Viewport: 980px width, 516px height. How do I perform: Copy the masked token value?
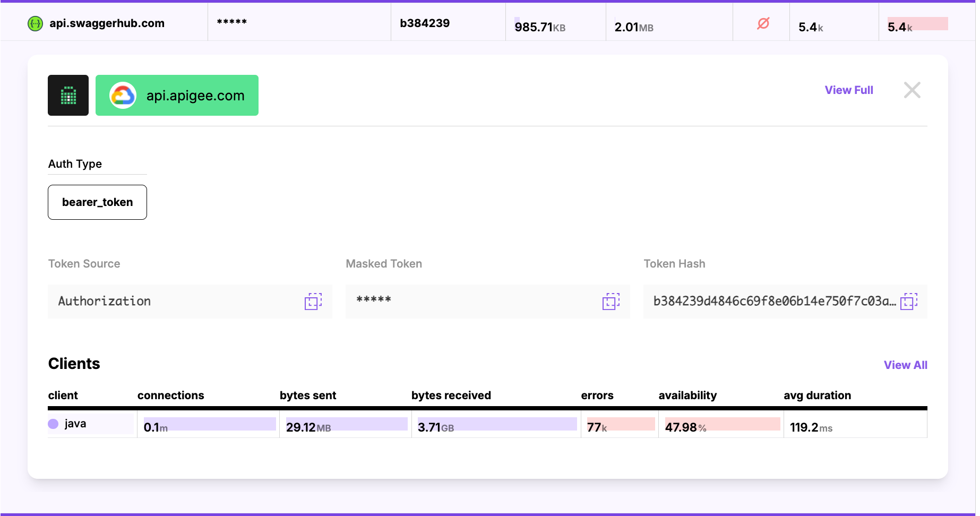click(611, 301)
